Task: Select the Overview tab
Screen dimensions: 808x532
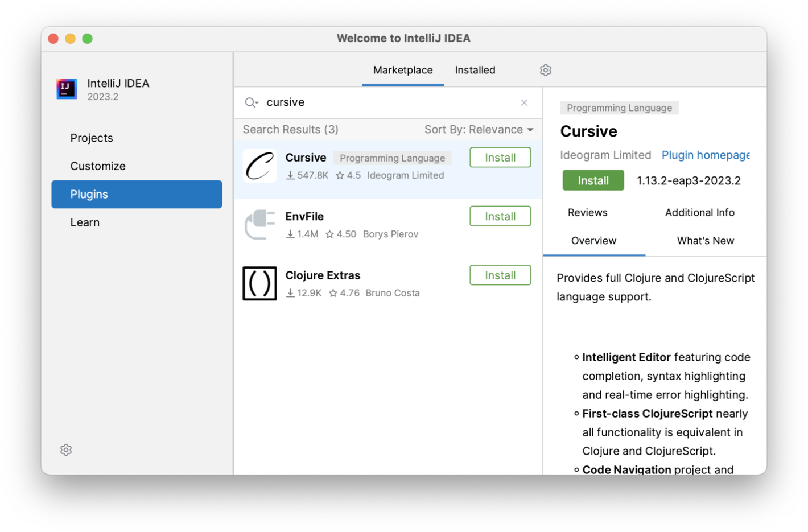Action: coord(593,241)
